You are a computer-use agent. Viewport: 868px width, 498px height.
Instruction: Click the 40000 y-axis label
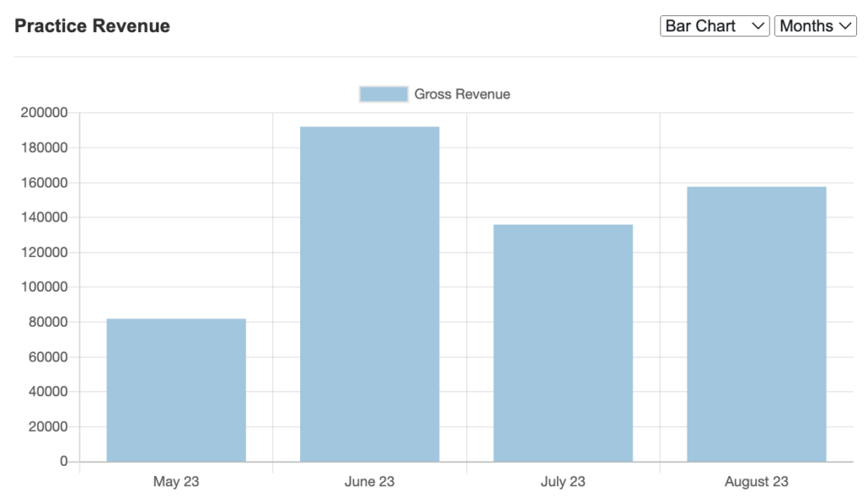[47, 392]
